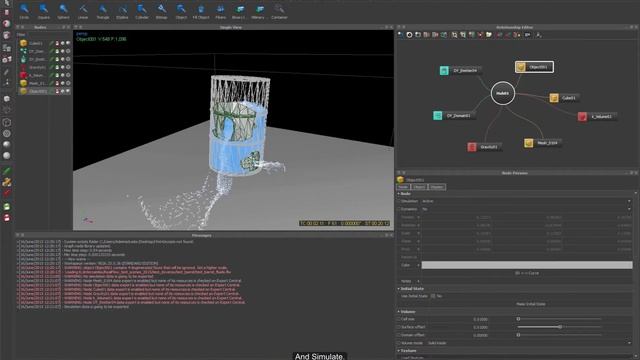Switch to the Node tab in Node Params

pos(403,187)
